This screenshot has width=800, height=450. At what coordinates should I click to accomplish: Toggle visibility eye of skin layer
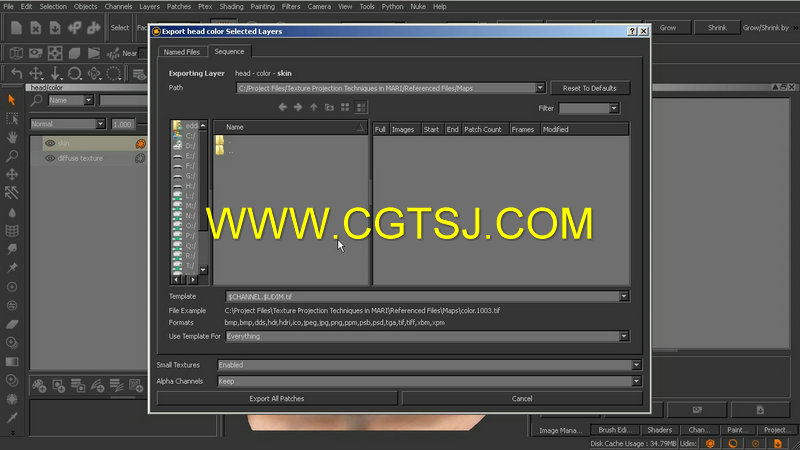point(50,143)
